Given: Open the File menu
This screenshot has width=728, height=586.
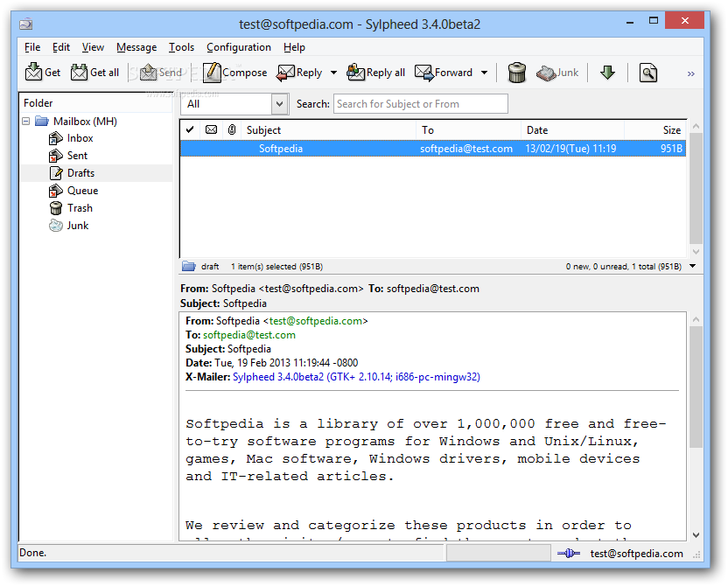Looking at the screenshot, I should pyautogui.click(x=32, y=47).
